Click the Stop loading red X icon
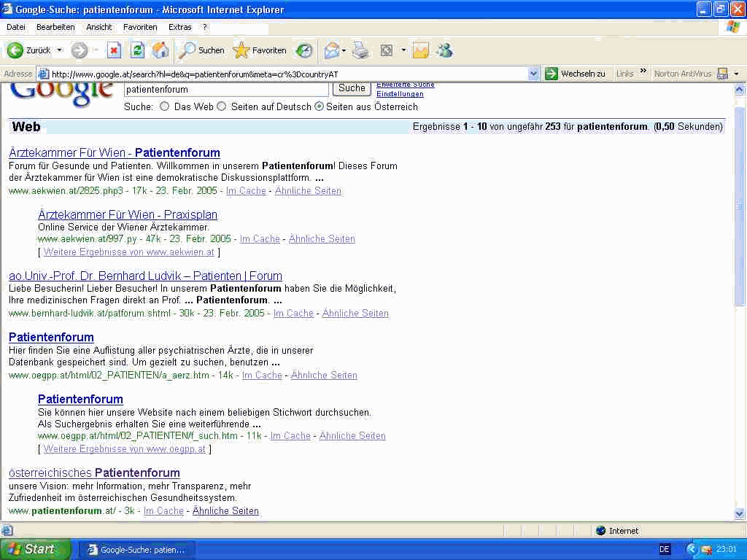The image size is (747, 560). [x=114, y=50]
